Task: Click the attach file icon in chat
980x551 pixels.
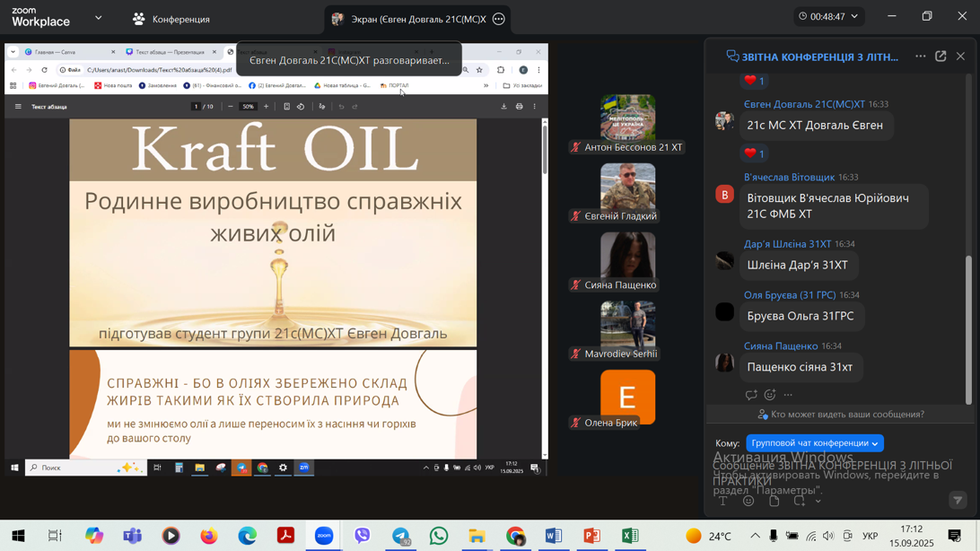Action: tap(774, 502)
